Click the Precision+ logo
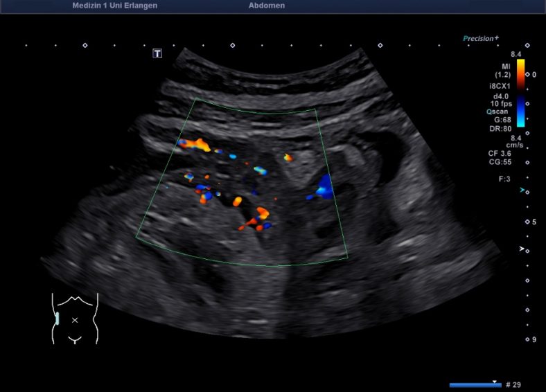The height and width of the screenshot is (392, 546). pos(481,39)
